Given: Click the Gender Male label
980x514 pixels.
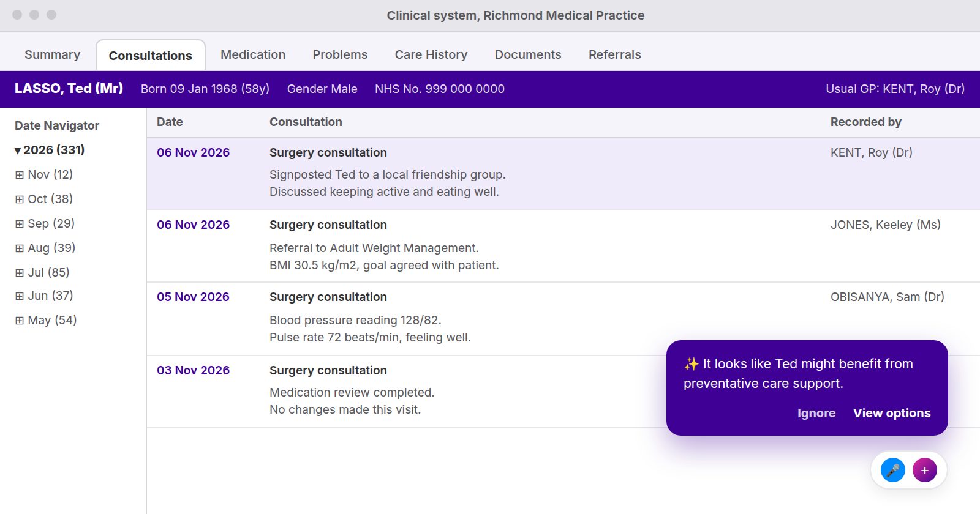Looking at the screenshot, I should [322, 89].
